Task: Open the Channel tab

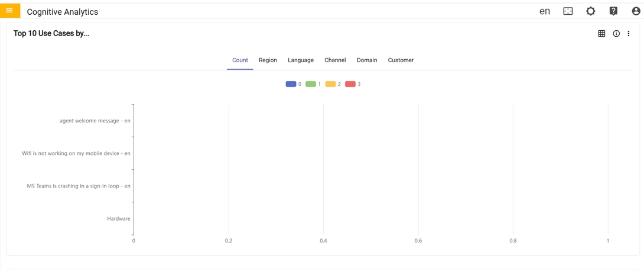Action: point(335,60)
